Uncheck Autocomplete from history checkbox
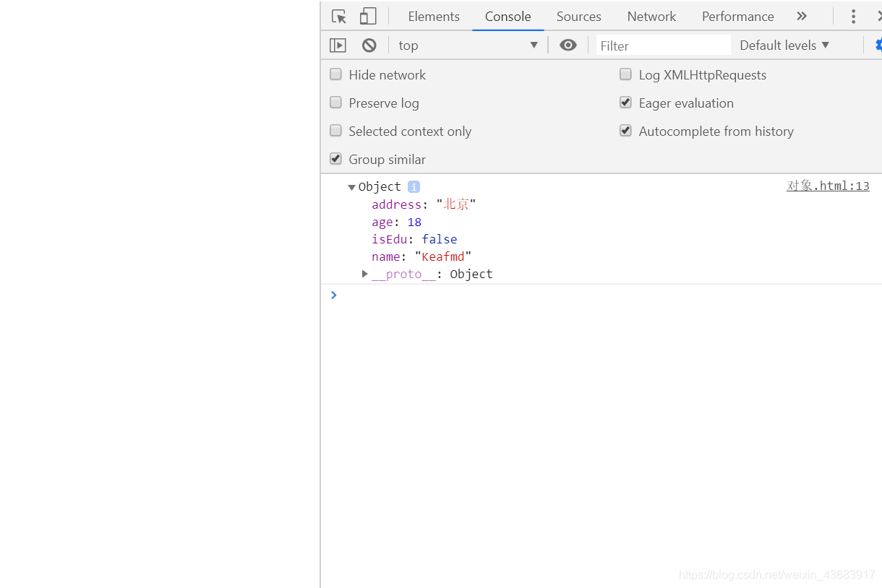 pos(625,131)
